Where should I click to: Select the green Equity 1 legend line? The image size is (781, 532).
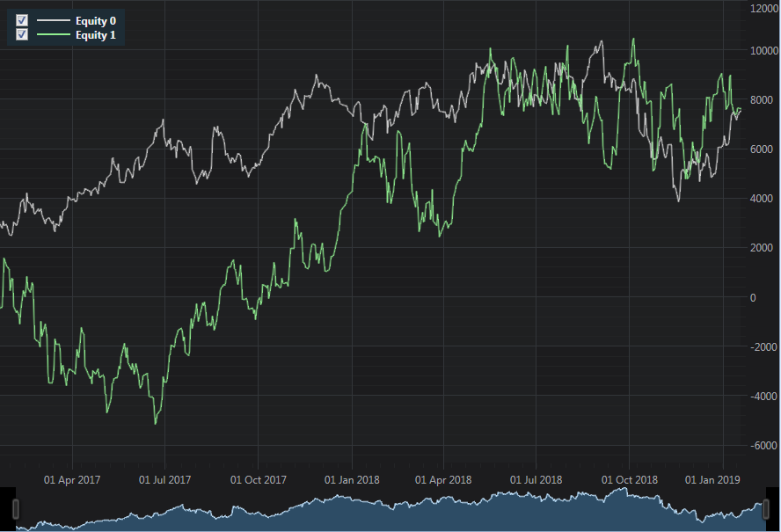pyautogui.click(x=54, y=34)
